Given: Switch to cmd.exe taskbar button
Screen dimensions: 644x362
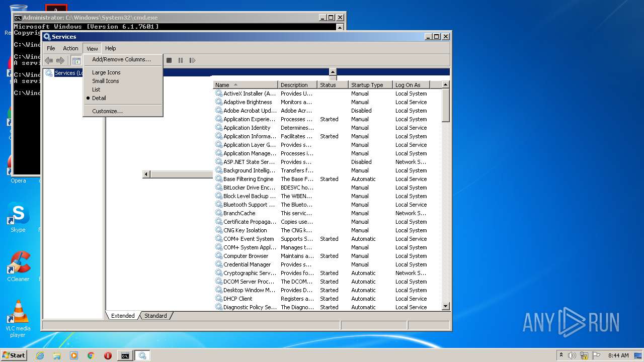Looking at the screenshot, I should click(x=125, y=355).
